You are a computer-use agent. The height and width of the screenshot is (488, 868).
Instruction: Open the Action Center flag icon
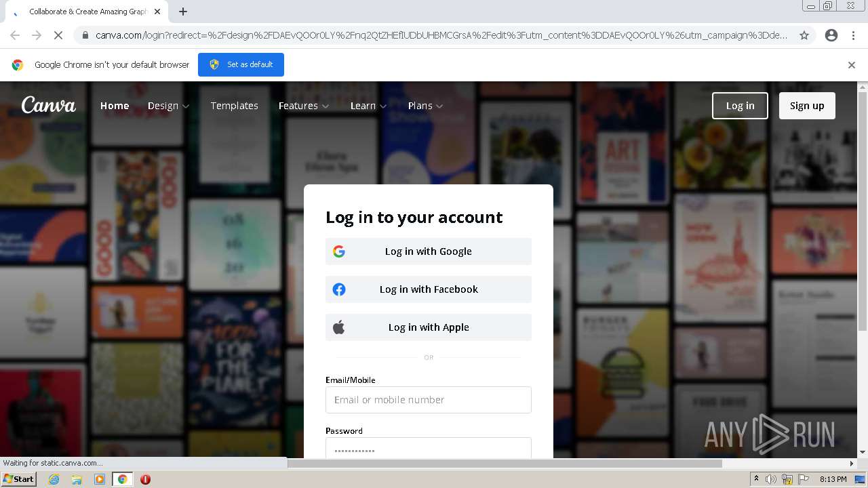click(x=804, y=479)
